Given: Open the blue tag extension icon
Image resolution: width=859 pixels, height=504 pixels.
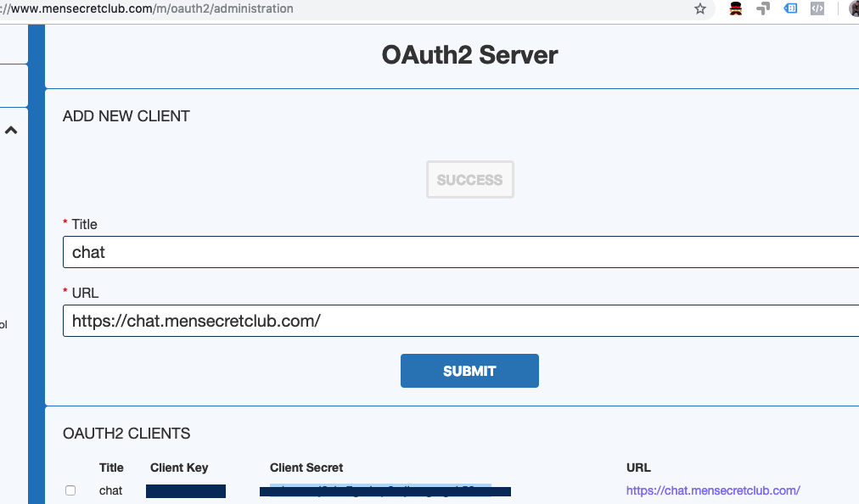Looking at the screenshot, I should point(790,8).
